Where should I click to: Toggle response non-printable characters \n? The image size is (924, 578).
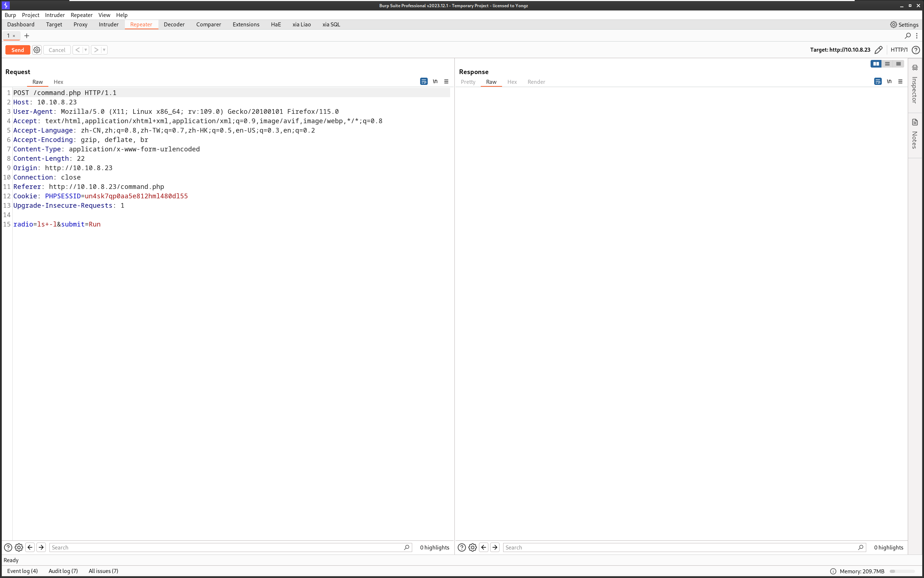[x=889, y=81]
